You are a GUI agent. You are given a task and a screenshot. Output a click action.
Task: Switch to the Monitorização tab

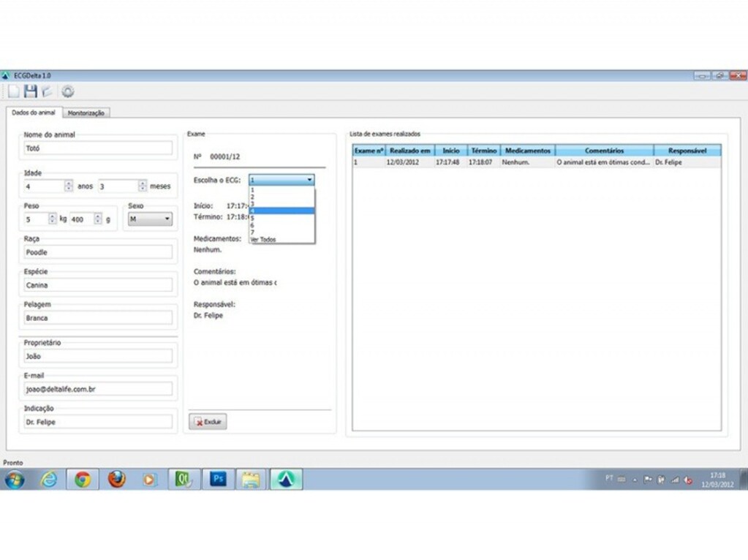click(x=86, y=113)
